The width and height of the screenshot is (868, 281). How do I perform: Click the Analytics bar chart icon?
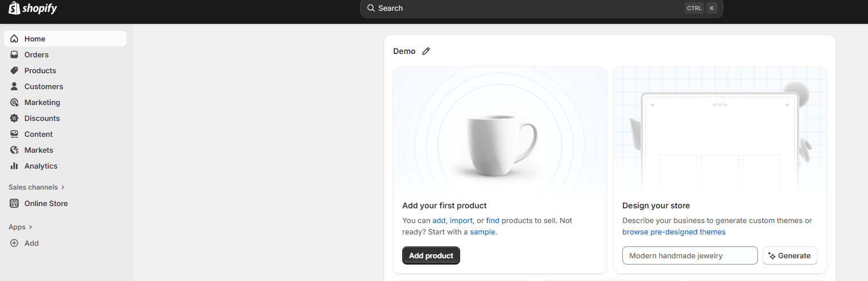14,166
